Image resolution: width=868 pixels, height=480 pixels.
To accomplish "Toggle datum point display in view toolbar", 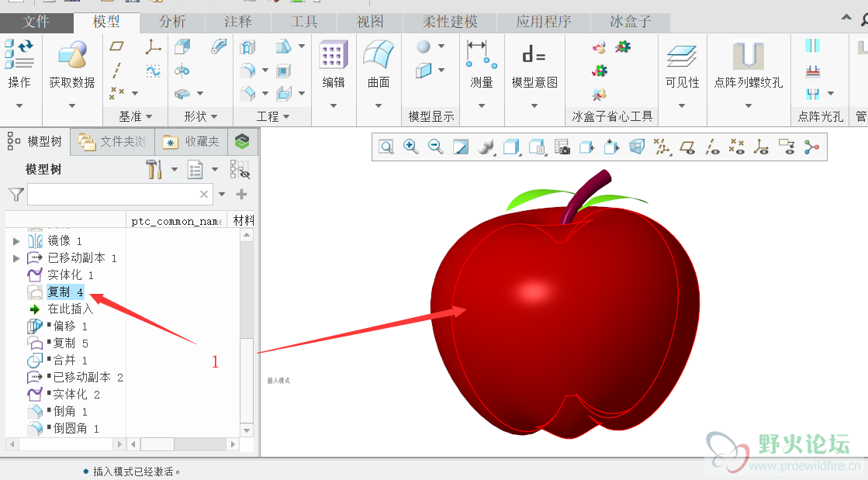I will [x=737, y=147].
